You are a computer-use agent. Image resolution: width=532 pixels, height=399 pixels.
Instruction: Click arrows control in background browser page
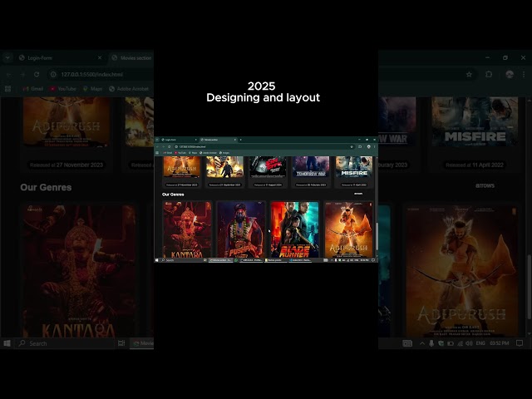pos(485,185)
